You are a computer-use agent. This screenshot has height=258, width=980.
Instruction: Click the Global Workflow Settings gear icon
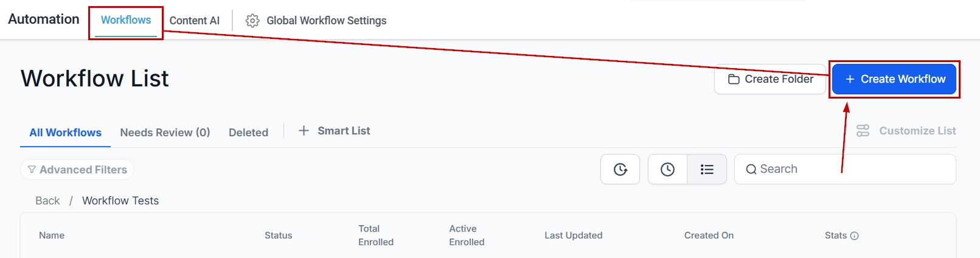[252, 21]
